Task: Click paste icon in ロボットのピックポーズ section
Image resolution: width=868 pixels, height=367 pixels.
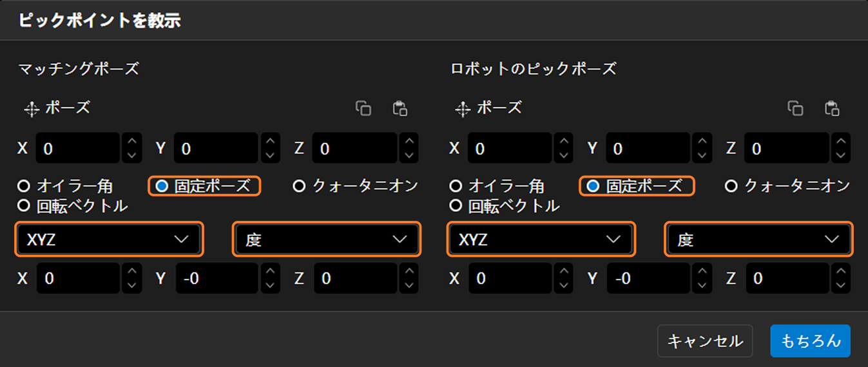Action: pos(832,108)
